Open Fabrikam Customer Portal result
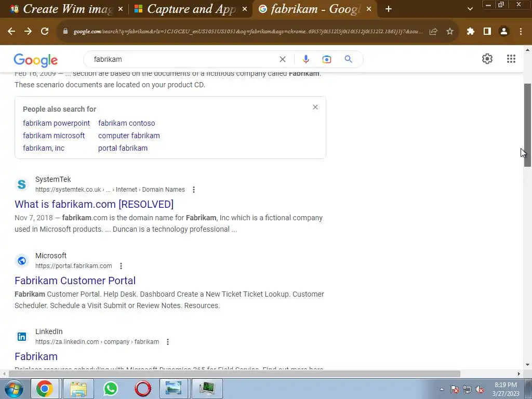Image resolution: width=532 pixels, height=399 pixels. point(75,281)
